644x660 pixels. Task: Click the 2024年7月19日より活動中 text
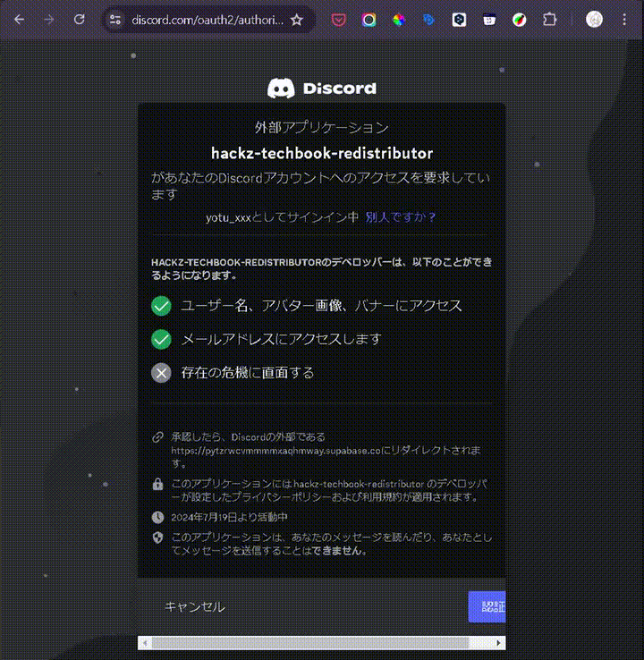coord(229,517)
